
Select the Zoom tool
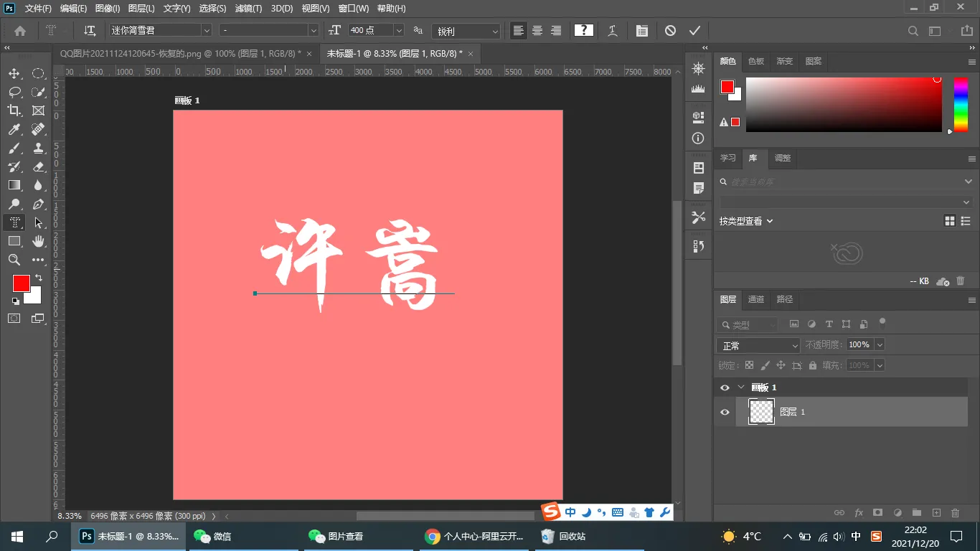pyautogui.click(x=14, y=260)
